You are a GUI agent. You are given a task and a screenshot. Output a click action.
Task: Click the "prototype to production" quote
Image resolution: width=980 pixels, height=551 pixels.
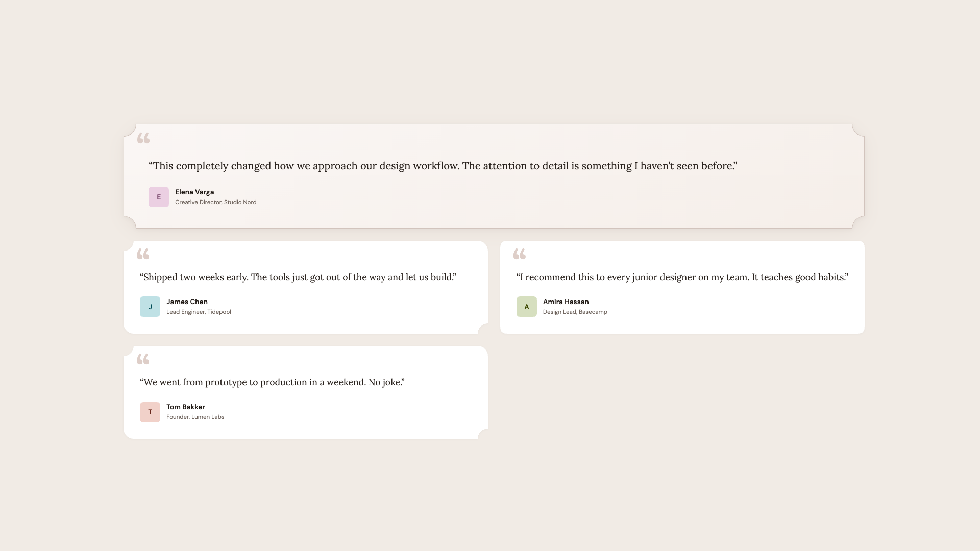[x=272, y=382]
